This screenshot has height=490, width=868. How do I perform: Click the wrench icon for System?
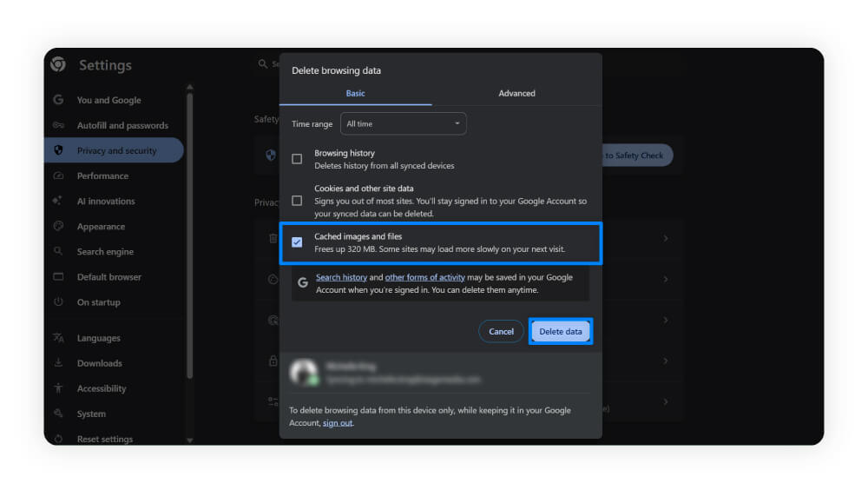pyautogui.click(x=58, y=414)
